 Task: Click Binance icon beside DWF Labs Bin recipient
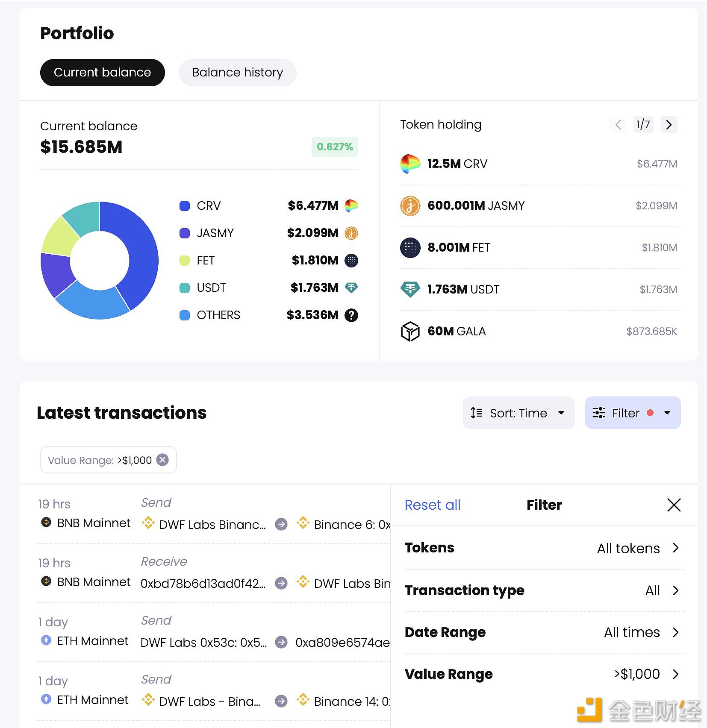pyautogui.click(x=303, y=582)
